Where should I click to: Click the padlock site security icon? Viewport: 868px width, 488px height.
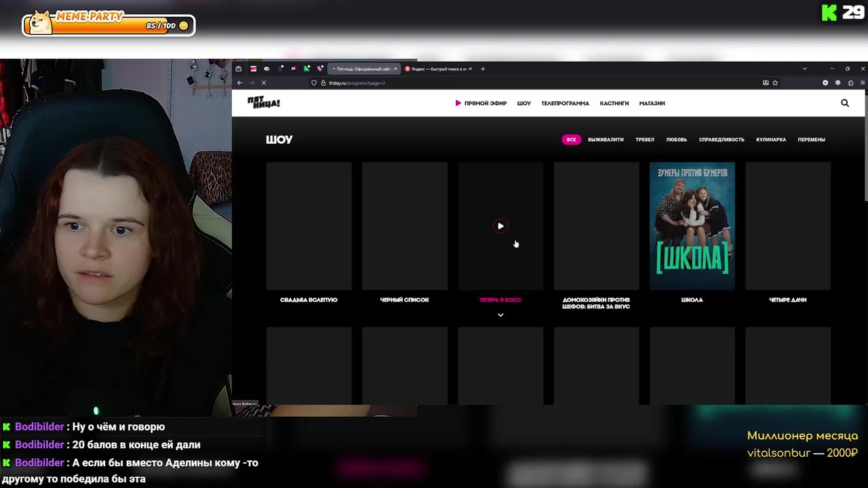323,83
